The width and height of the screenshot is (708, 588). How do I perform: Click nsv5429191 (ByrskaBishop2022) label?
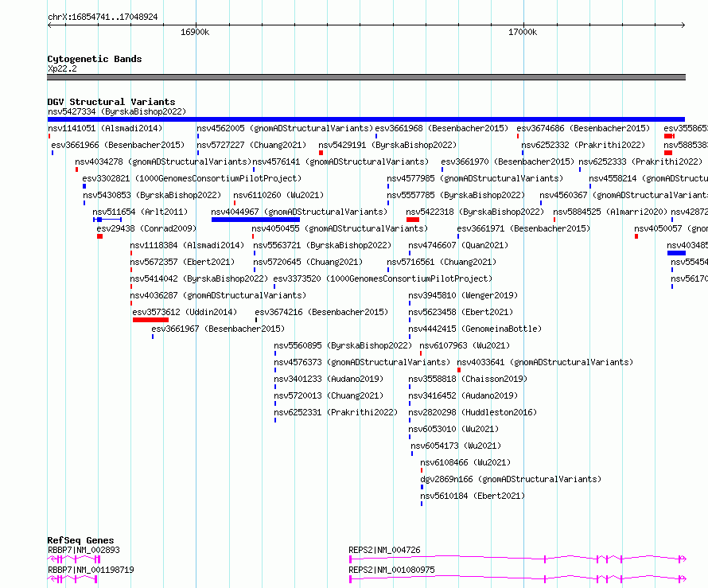coord(388,145)
